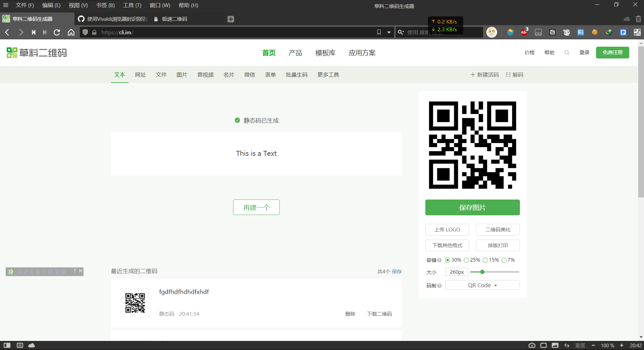Switch to the 极速二维码 tab
The width and height of the screenshot is (644, 350).
(186, 19)
